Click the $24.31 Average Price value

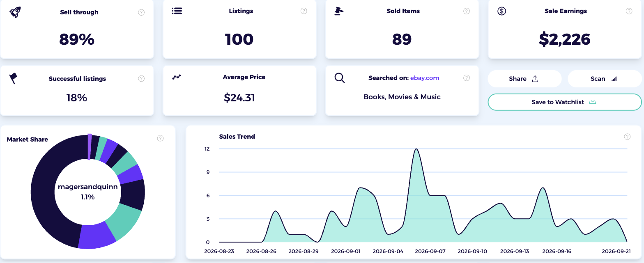tap(239, 98)
